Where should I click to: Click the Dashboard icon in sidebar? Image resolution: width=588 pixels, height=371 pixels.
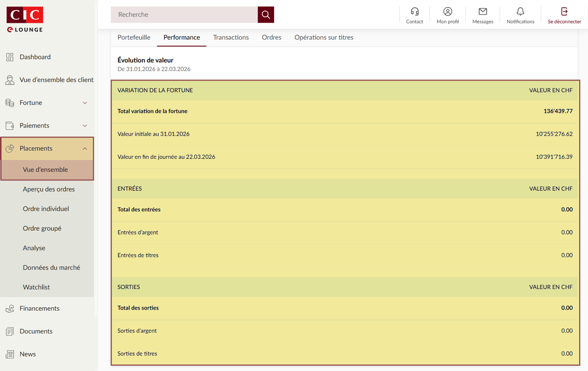coord(10,57)
